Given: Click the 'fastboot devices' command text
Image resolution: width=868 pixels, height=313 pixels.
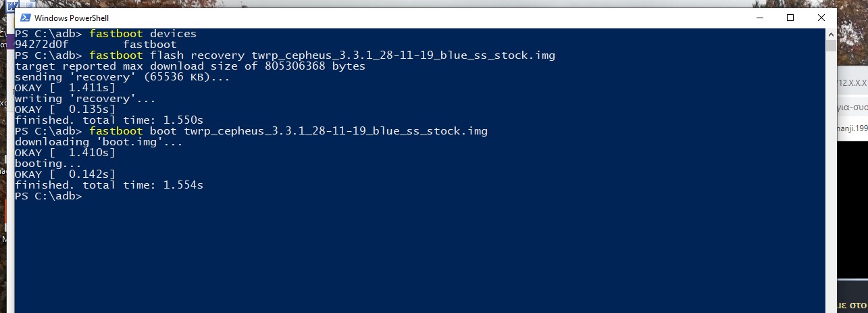Looking at the screenshot, I should coord(143,34).
